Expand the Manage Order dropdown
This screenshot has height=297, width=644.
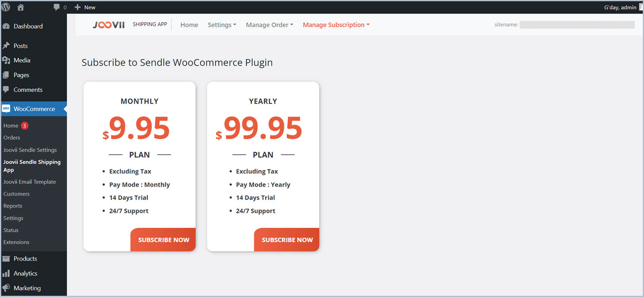[269, 25]
